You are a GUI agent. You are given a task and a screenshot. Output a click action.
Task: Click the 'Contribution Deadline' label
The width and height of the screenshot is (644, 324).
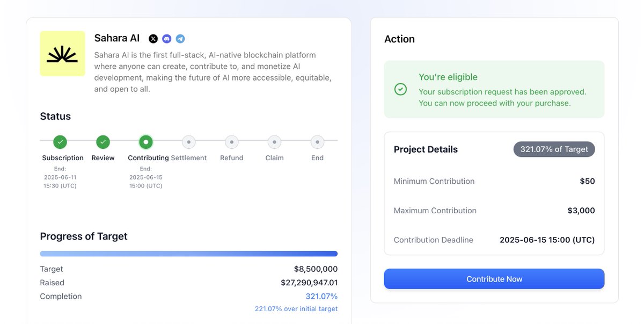click(434, 240)
